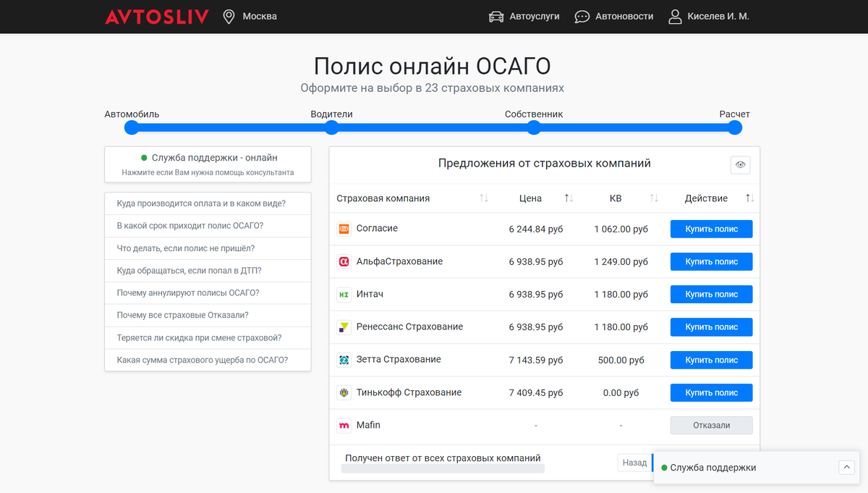
Task: Click the car icon beside Автоуслуги
Action: click(x=495, y=15)
